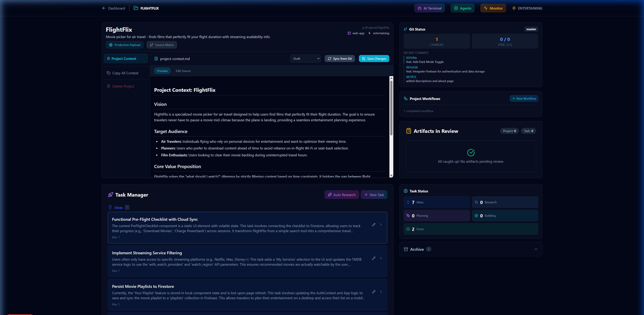Click the Git Status branch icon
The image size is (644, 315).
(x=405, y=29)
